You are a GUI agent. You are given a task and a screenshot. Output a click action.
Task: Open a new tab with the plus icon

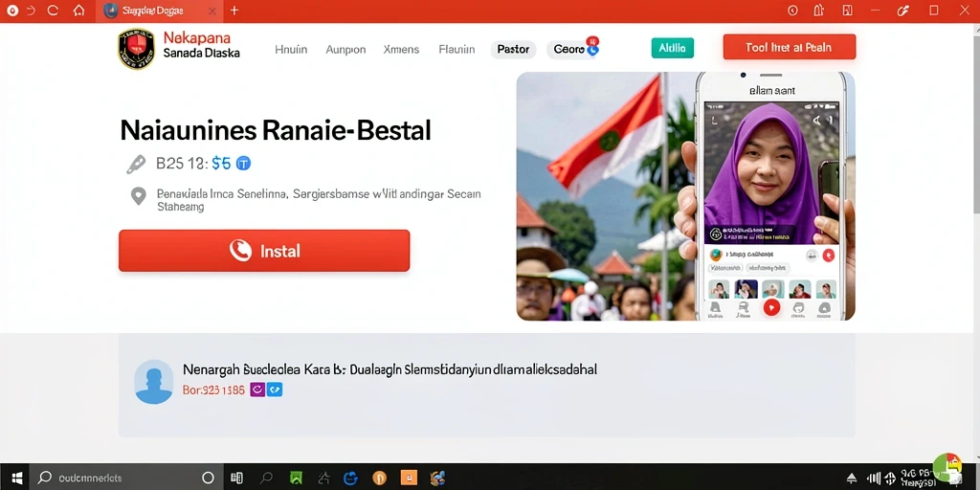(234, 11)
